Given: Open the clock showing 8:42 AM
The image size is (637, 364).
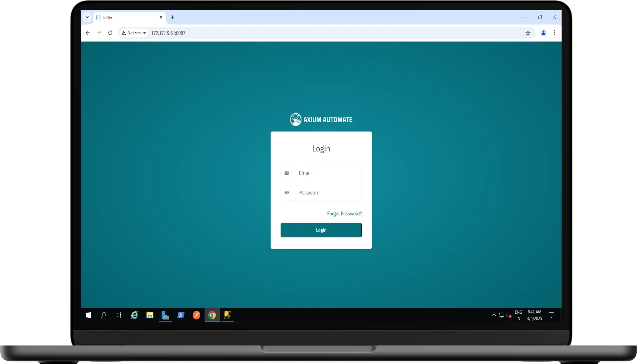Looking at the screenshot, I should tap(535, 315).
